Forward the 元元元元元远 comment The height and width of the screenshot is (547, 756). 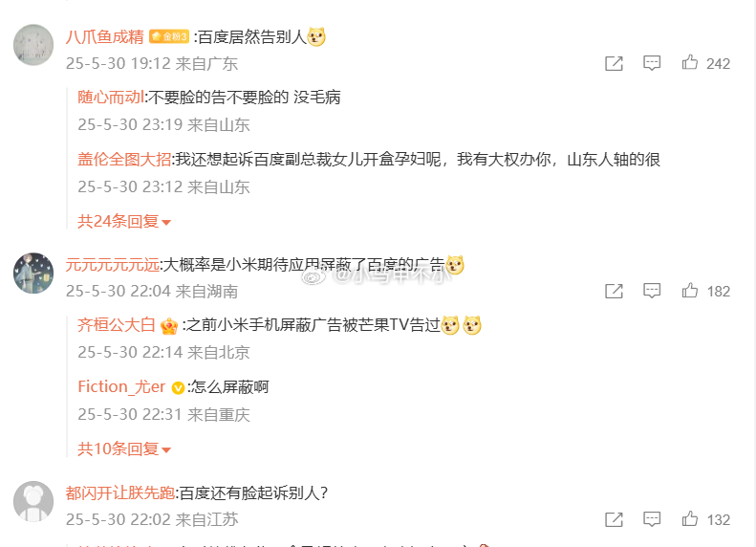[x=614, y=291]
